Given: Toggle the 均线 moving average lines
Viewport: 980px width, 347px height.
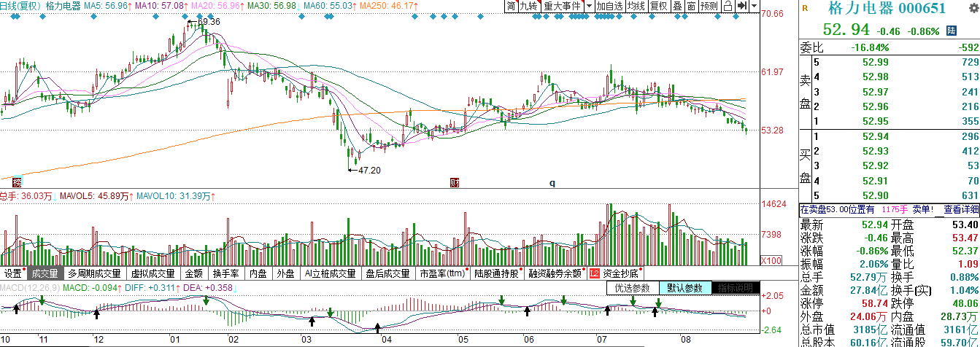Looking at the screenshot, I should (x=637, y=6).
